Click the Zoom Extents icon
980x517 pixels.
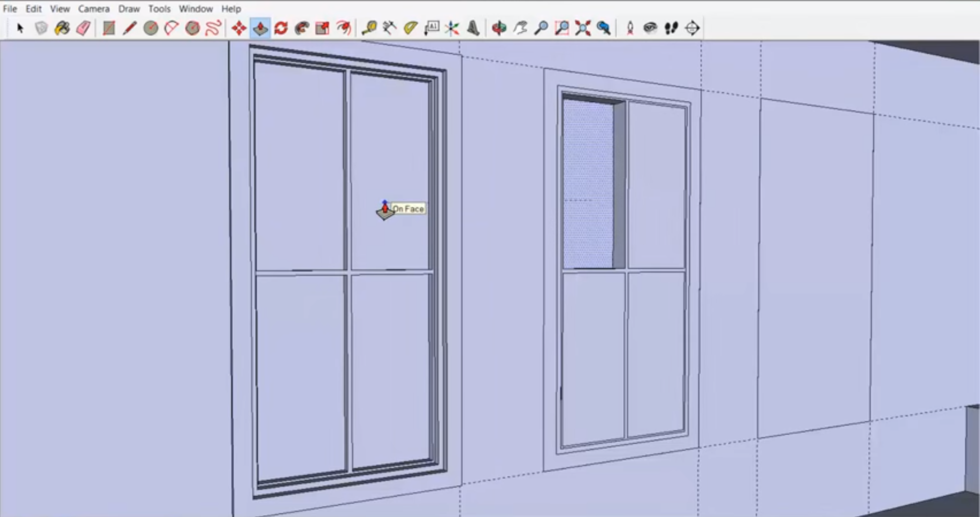[x=583, y=28]
